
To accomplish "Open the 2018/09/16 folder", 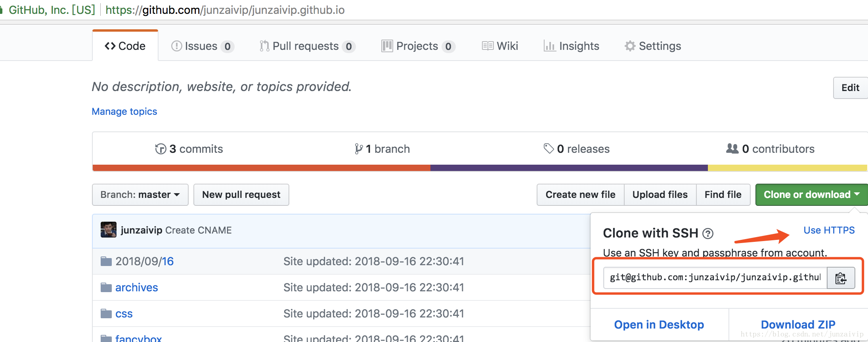I will coord(145,261).
